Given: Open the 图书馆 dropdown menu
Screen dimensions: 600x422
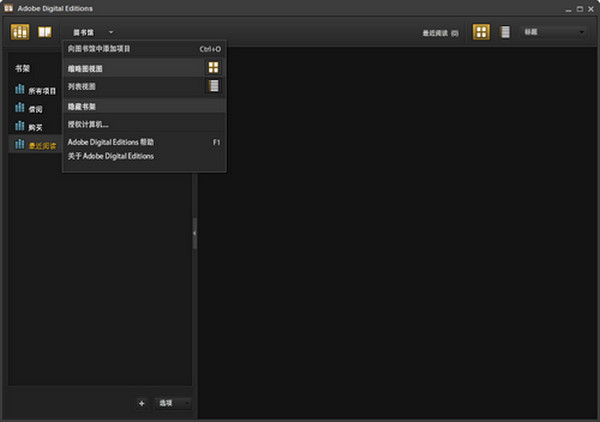Looking at the screenshot, I should point(93,33).
